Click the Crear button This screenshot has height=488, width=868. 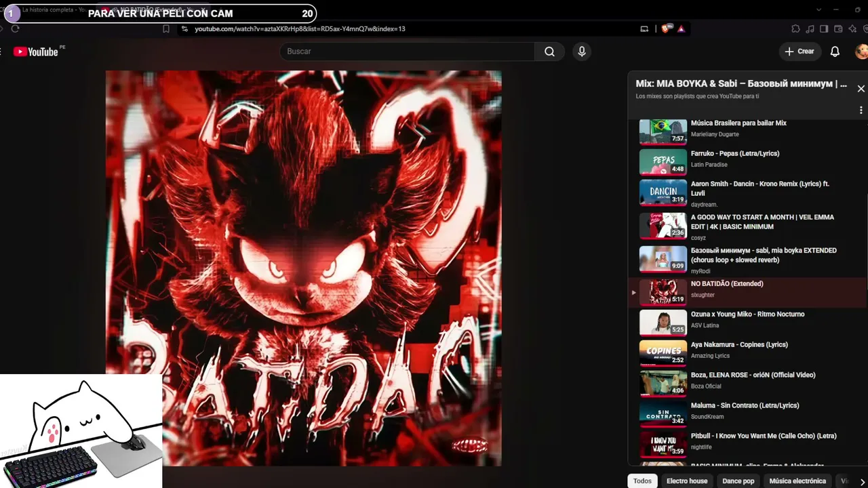click(800, 52)
